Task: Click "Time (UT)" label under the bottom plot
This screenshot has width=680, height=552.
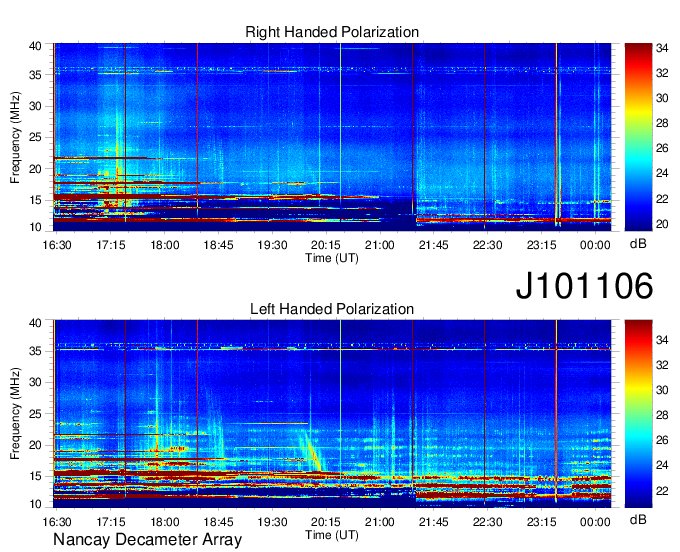Action: pos(332,535)
